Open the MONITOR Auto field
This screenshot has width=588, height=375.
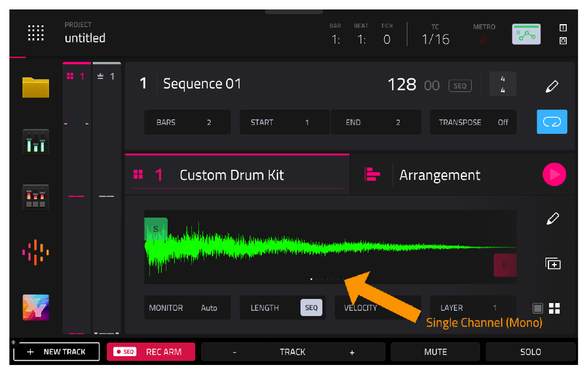click(188, 308)
